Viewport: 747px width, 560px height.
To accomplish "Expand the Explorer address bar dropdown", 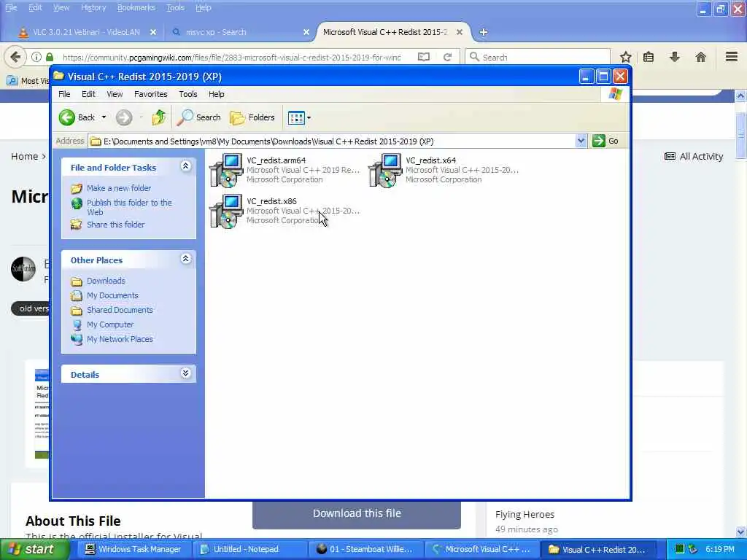I will (x=581, y=141).
